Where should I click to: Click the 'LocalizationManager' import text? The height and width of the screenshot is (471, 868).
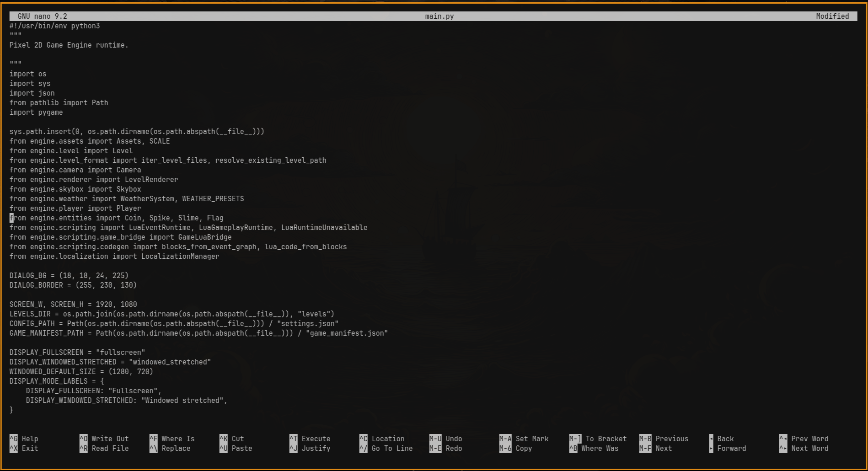coord(180,257)
